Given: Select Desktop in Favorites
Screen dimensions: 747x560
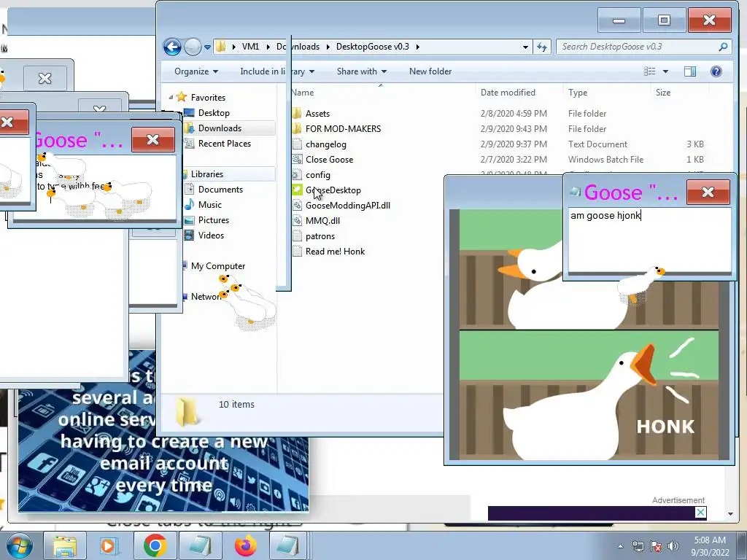Looking at the screenshot, I should coord(214,113).
